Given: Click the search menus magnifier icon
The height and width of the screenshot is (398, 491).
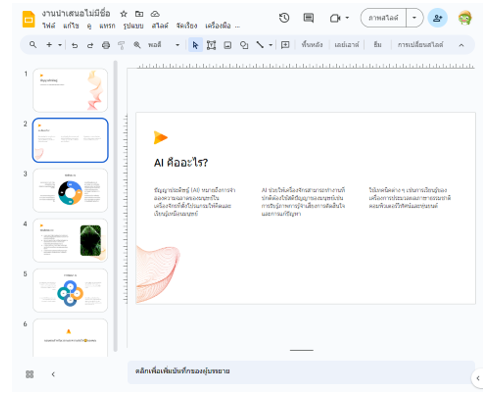Looking at the screenshot, I should (x=33, y=44).
